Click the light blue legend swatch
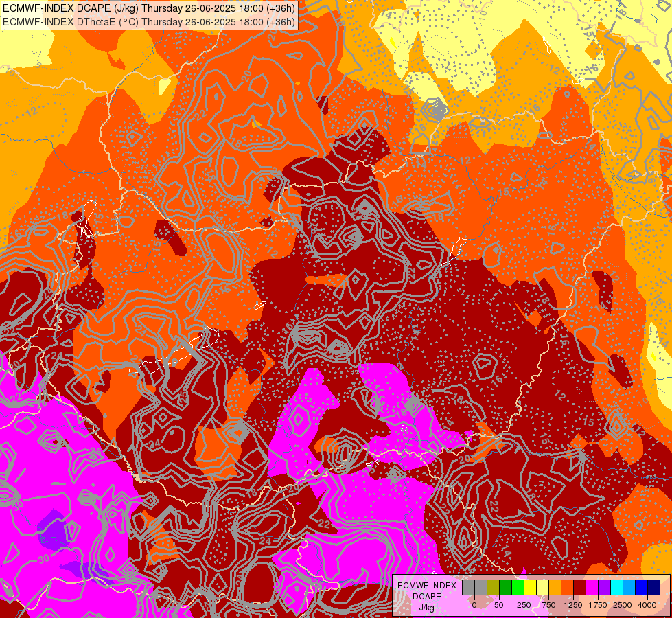Viewport: 672px width, 618px height. click(x=629, y=587)
